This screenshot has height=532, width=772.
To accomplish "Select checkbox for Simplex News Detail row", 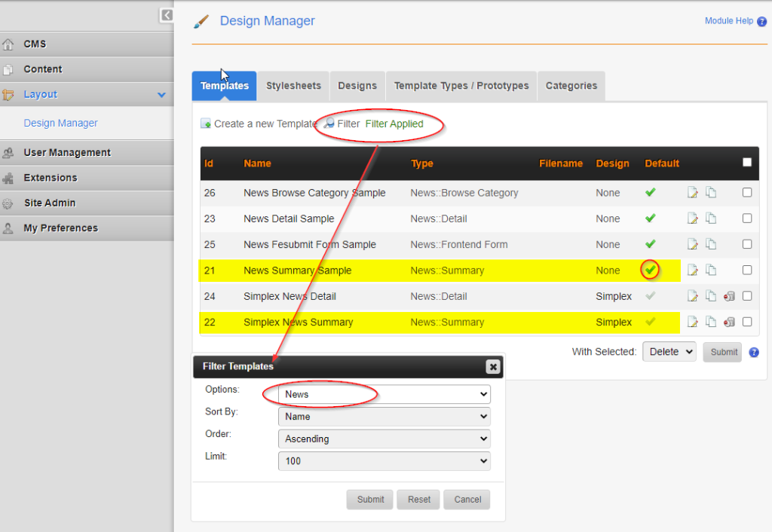I will coord(747,296).
